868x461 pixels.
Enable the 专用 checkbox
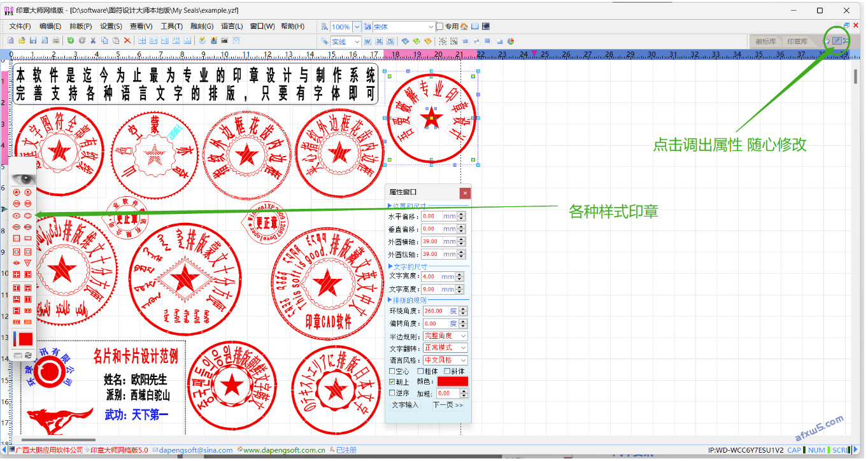point(440,27)
